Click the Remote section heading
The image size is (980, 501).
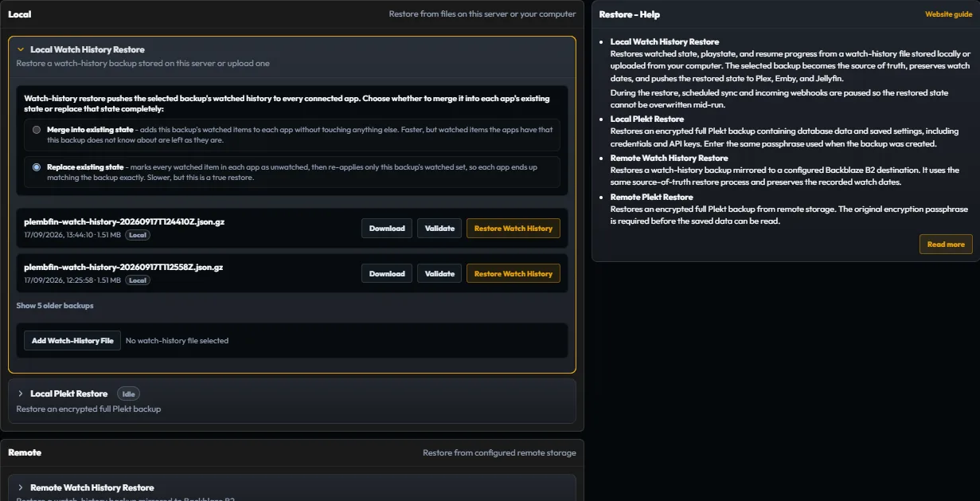[25, 452]
